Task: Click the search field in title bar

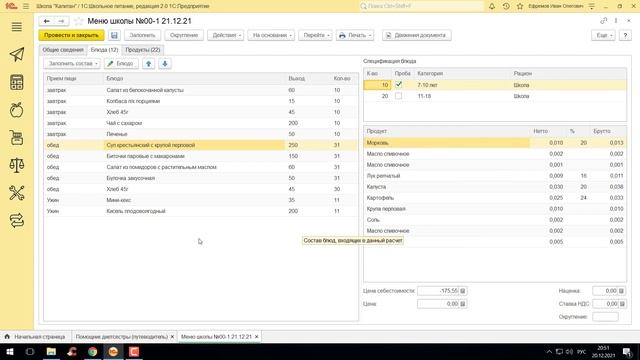Action: point(421,6)
